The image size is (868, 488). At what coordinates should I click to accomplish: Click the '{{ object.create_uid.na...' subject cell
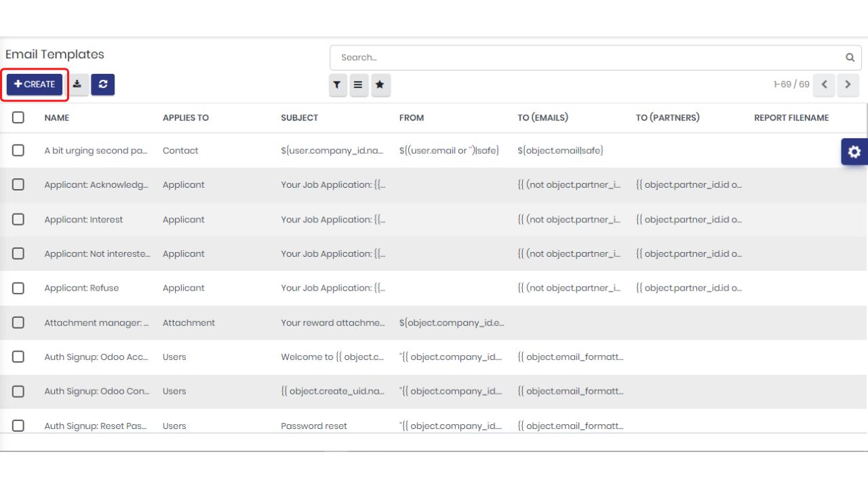333,391
